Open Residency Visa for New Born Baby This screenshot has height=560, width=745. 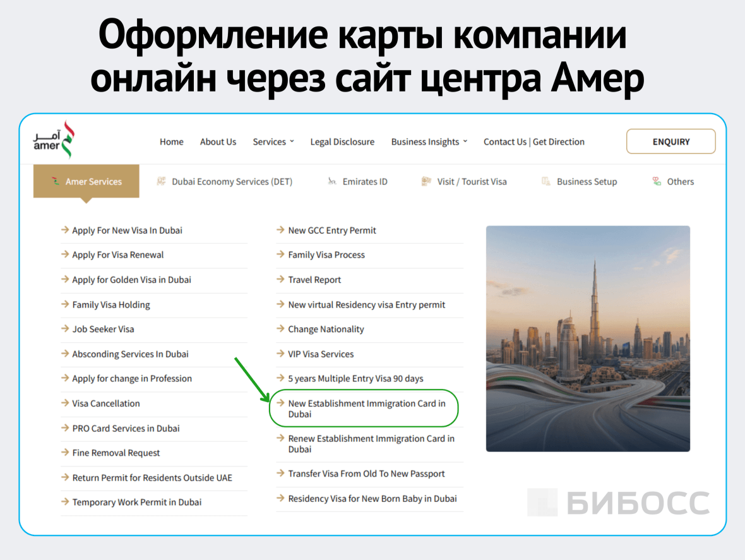click(372, 499)
